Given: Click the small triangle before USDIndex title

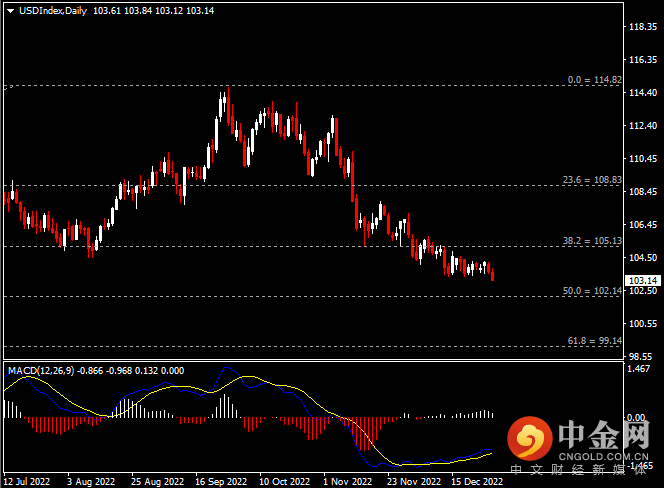Looking at the screenshot, I should (x=10, y=9).
